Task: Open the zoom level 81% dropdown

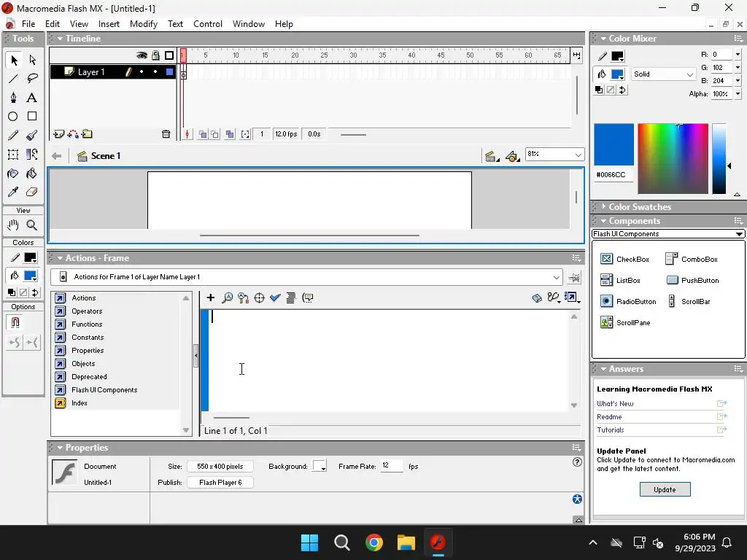Action: point(578,155)
